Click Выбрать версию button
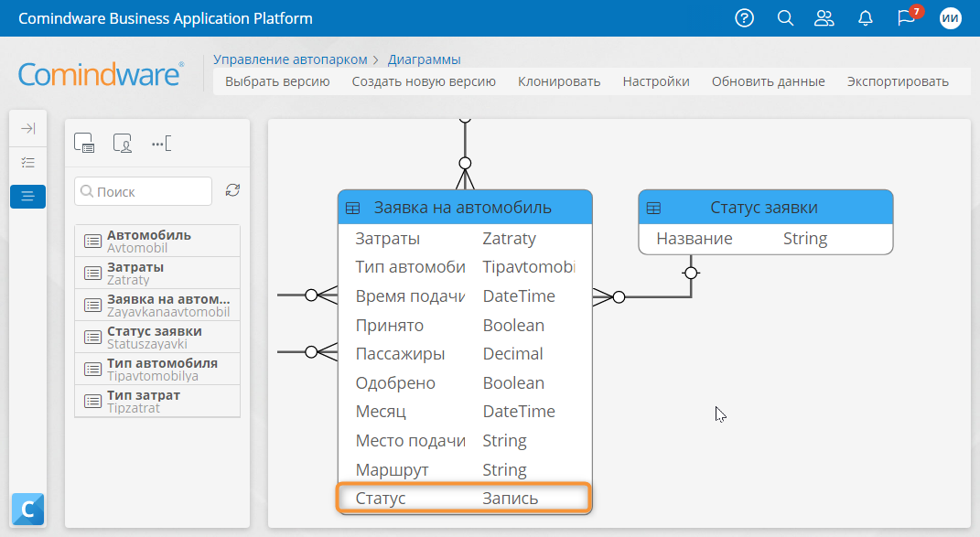This screenshot has height=537, width=980. [x=277, y=81]
